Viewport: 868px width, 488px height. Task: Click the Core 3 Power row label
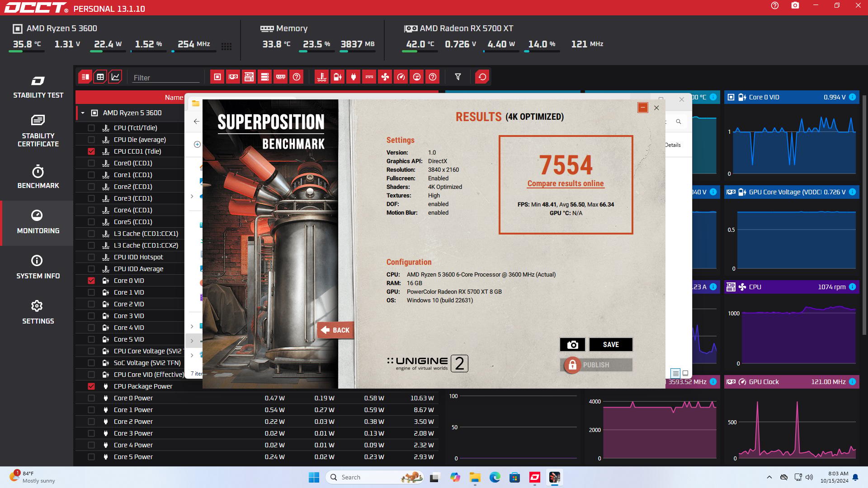[133, 433]
